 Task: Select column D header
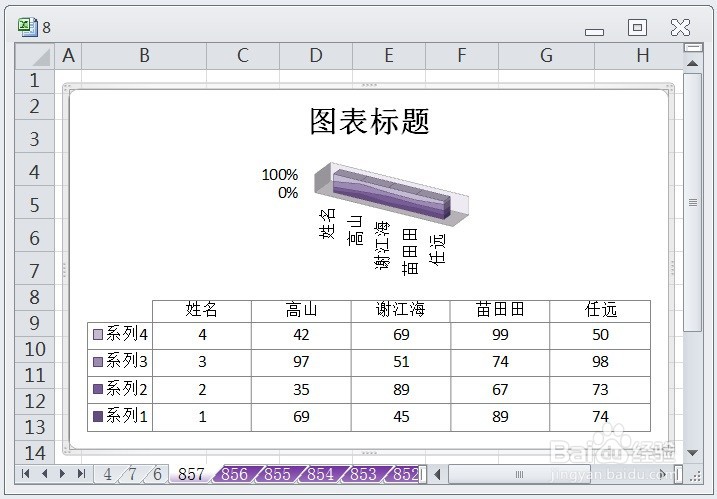click(316, 56)
